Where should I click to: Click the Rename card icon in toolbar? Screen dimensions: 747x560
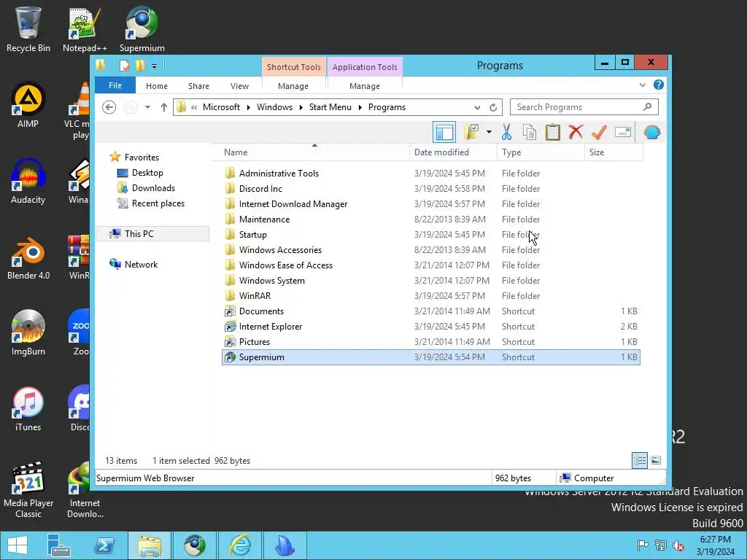pyautogui.click(x=623, y=132)
